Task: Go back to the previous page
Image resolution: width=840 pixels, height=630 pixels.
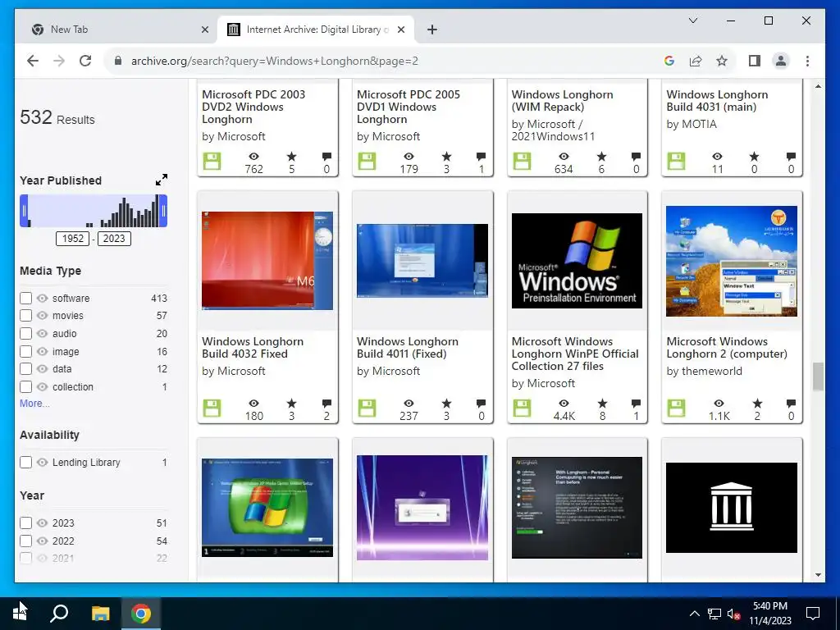Action: coord(33,61)
